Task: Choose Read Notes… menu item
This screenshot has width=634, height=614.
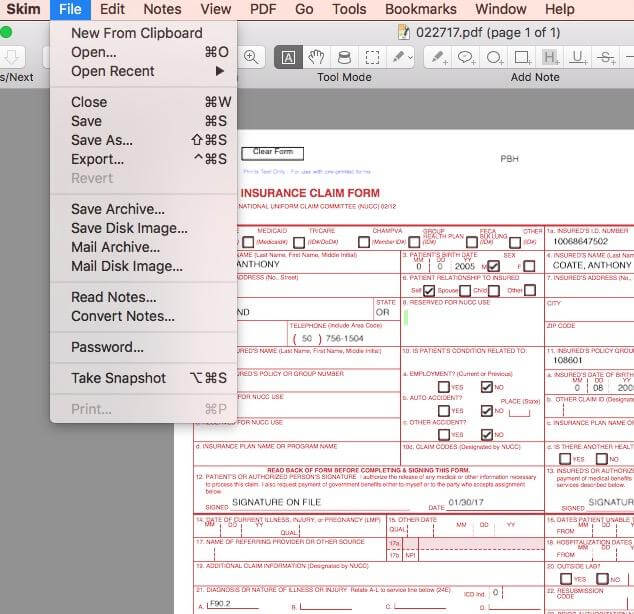Action: point(144,298)
